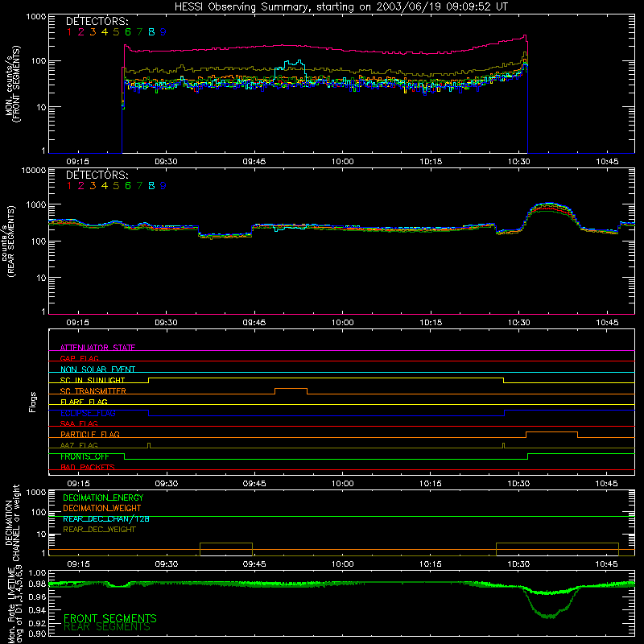
Task: Select detector 3 legend number in rear segments plot
Action: (93, 186)
